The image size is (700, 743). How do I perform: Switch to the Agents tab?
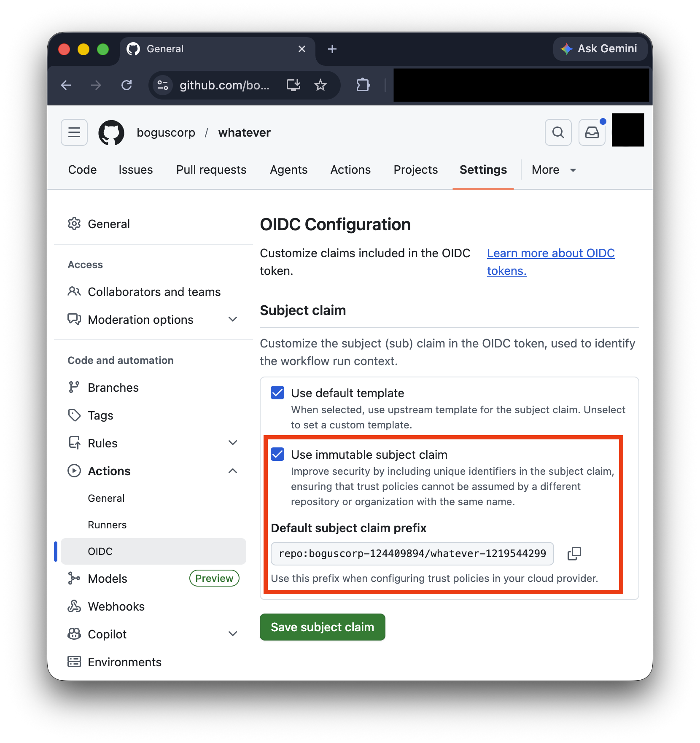(289, 170)
